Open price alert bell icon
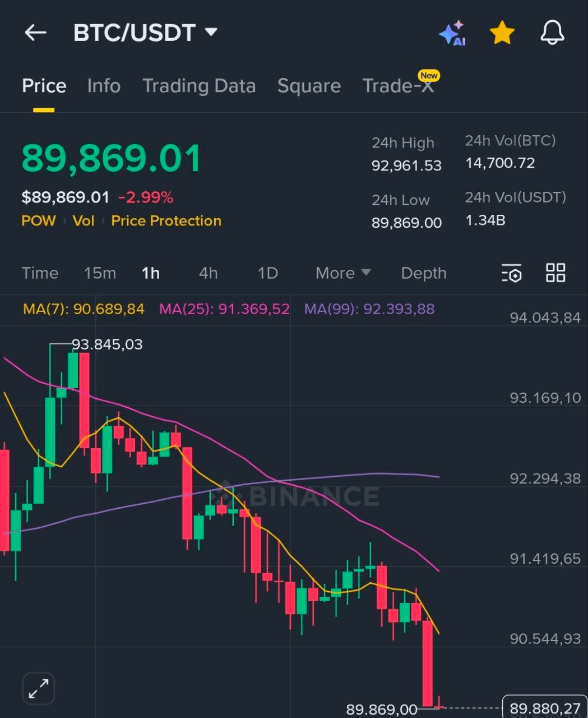 tap(552, 33)
